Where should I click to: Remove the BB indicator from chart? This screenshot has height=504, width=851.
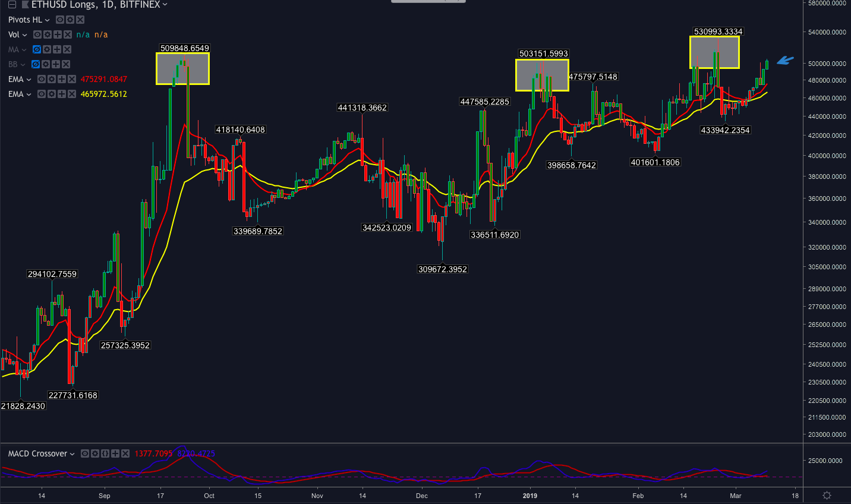(x=66, y=64)
